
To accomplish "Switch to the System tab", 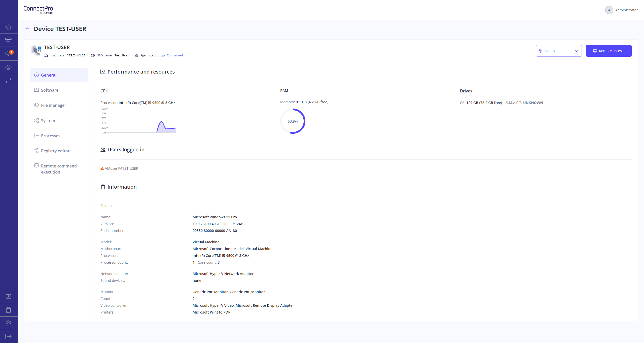I will point(59,120).
